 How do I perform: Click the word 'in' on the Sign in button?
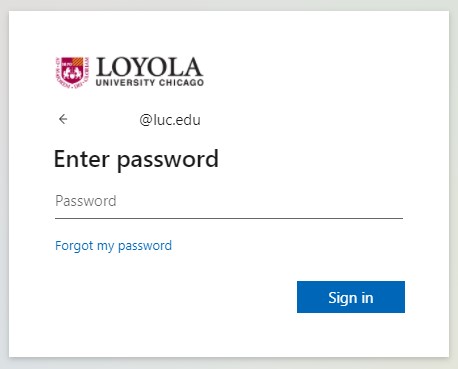tap(367, 297)
